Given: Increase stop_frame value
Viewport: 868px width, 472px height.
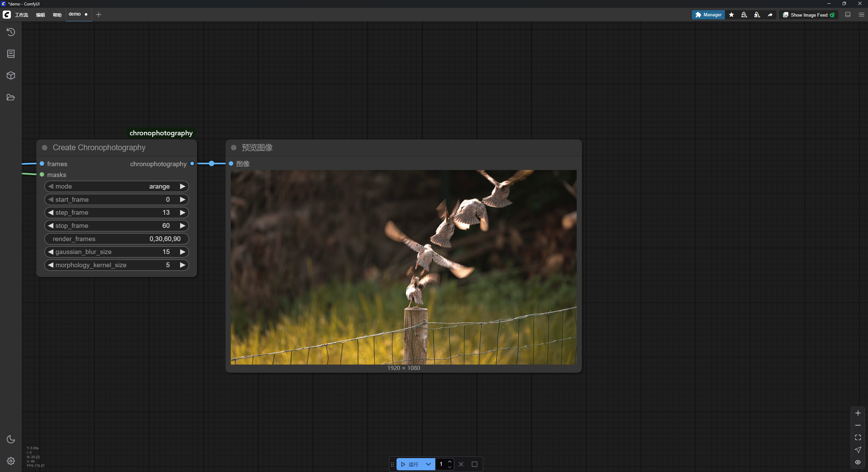Looking at the screenshot, I should pyautogui.click(x=182, y=225).
